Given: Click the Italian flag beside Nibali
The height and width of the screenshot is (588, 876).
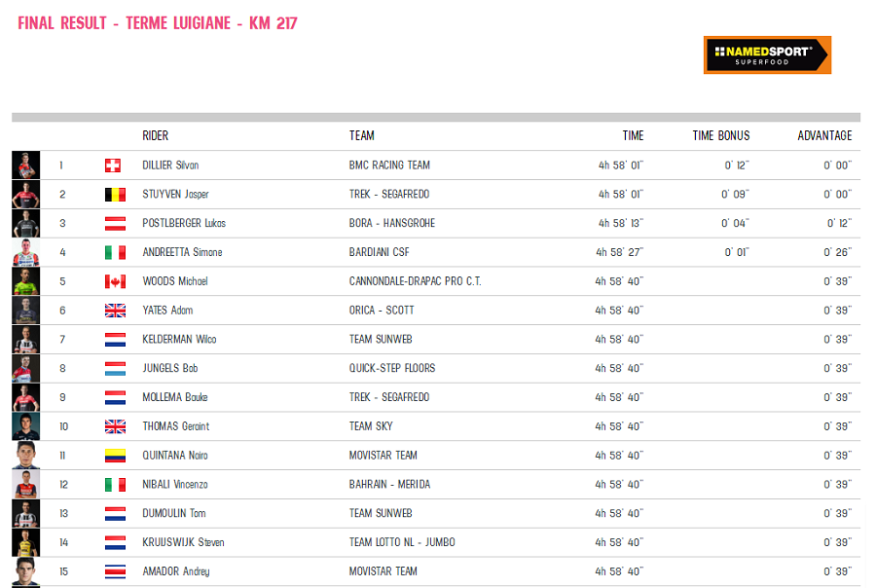Looking at the screenshot, I should [115, 485].
